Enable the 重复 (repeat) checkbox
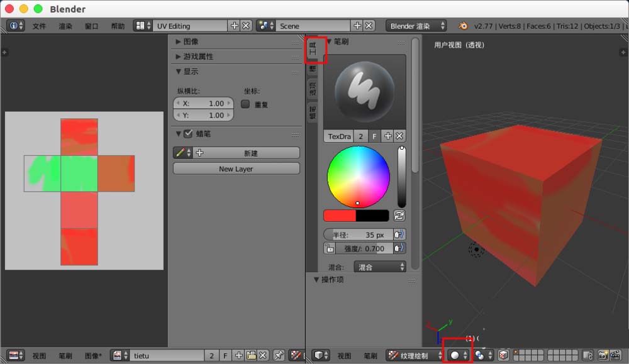629x364 pixels. (245, 104)
